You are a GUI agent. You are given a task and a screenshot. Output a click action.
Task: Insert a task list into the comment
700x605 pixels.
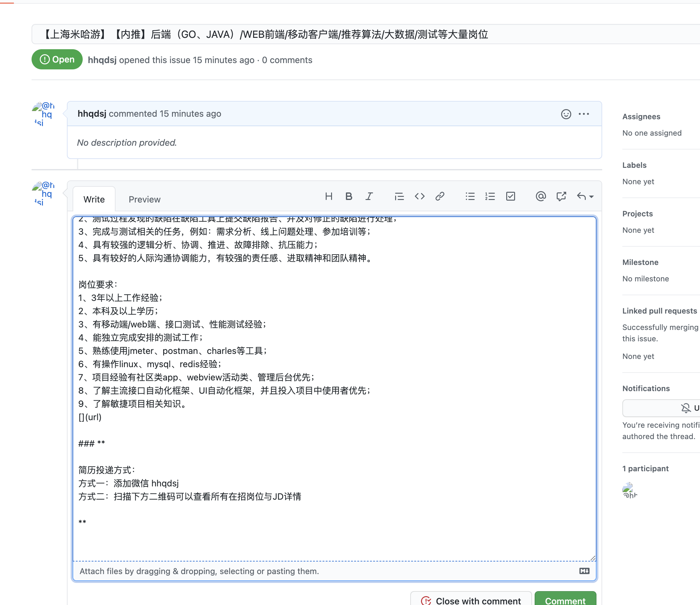click(x=510, y=196)
